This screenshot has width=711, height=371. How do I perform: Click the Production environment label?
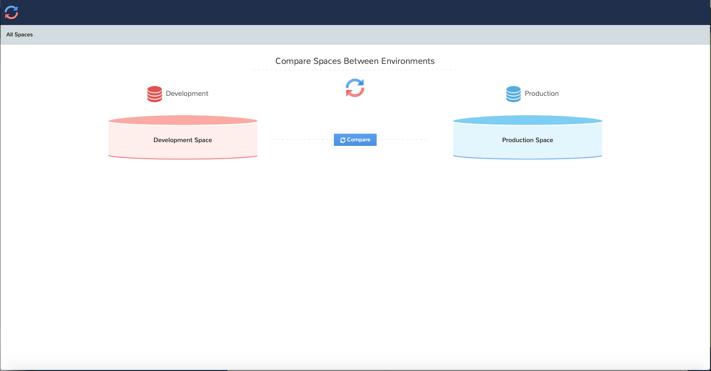[x=541, y=93]
